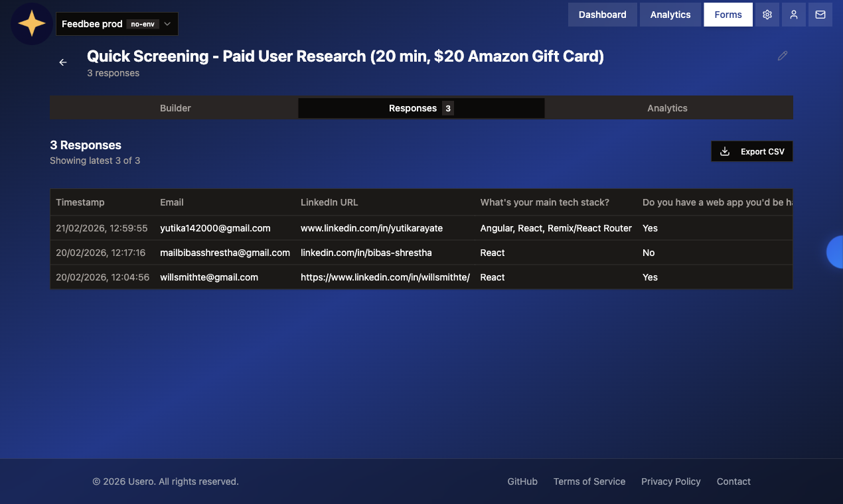This screenshot has height=504, width=843.
Task: Select the Responses tab
Action: pos(421,108)
